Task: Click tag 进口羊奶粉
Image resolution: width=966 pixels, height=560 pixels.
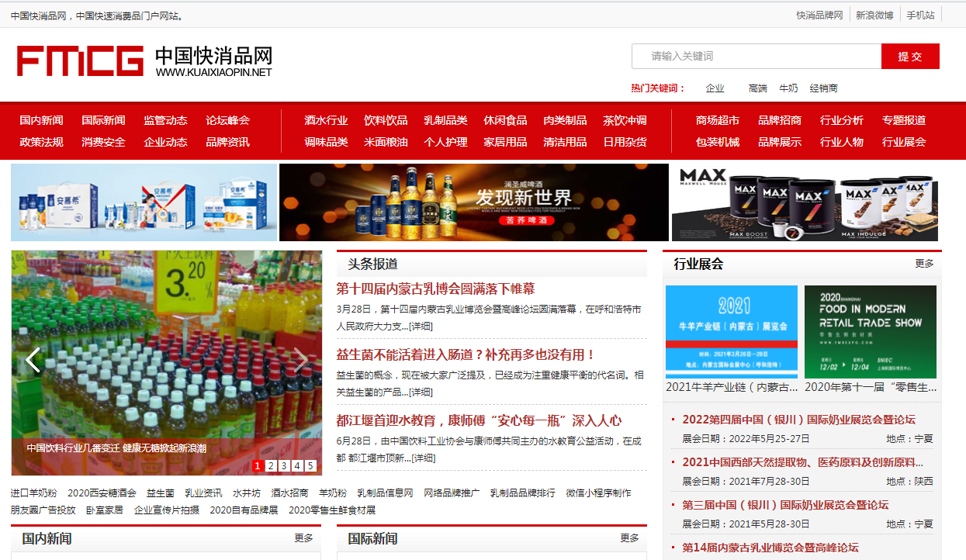Action: pyautogui.click(x=34, y=493)
